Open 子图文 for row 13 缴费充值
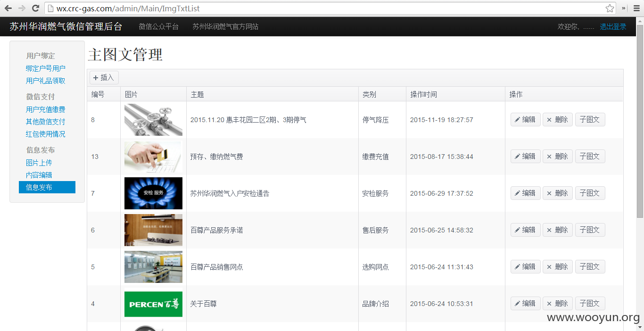Image resolution: width=644 pixels, height=331 pixels. pos(590,157)
